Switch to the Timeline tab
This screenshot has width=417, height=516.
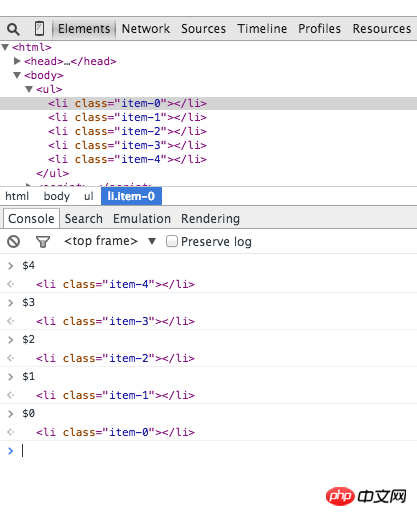click(x=262, y=29)
